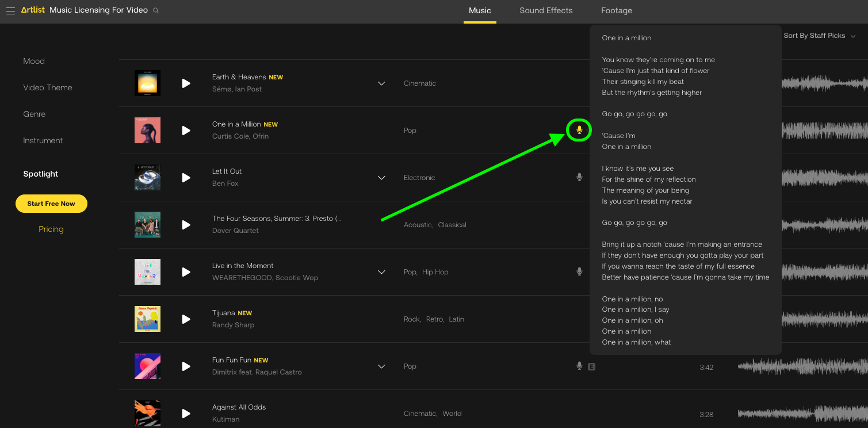868x428 pixels.
Task: Open the Video Theme filter
Action: pos(48,87)
